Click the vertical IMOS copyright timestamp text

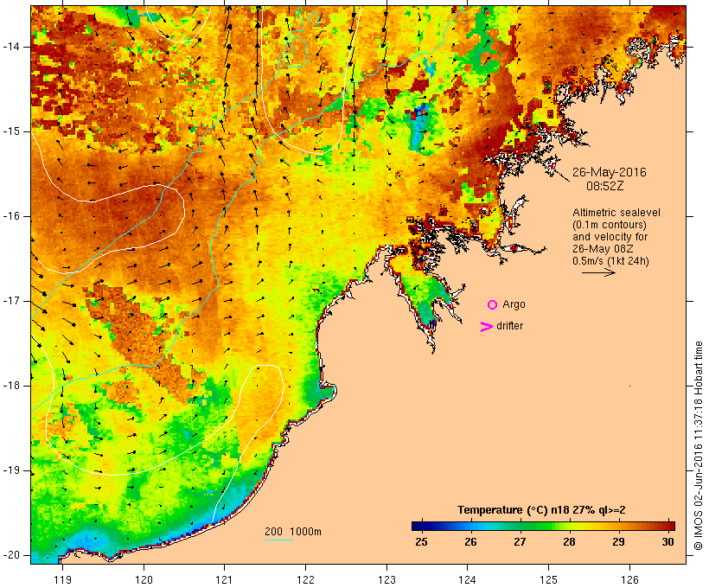click(699, 445)
